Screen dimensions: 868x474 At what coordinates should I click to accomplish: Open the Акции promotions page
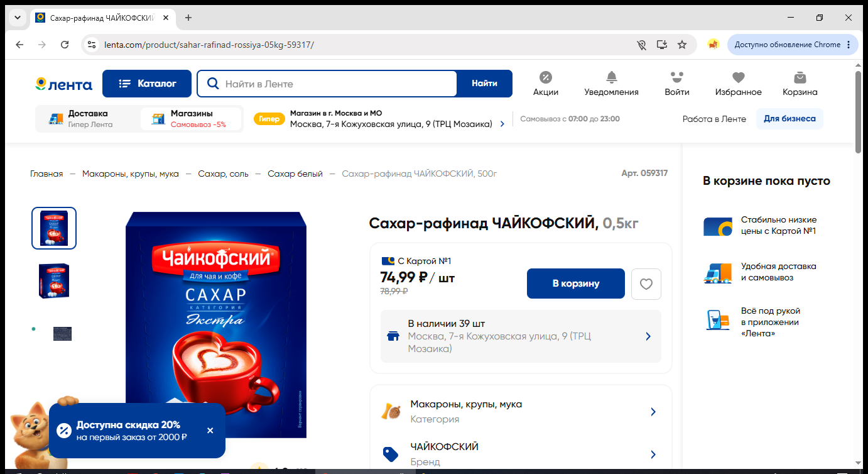pyautogui.click(x=546, y=84)
